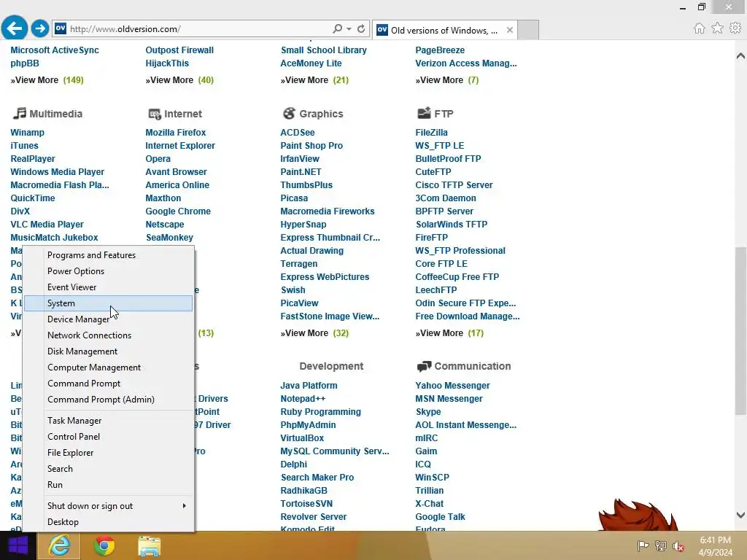Launch Google Chrome from taskbar

tap(104, 545)
